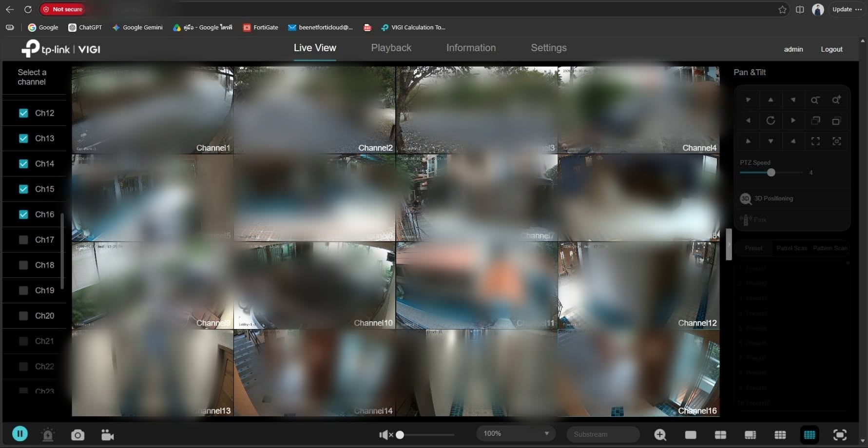Click the digital zoom magnifier icon
868x448 pixels.
click(660, 434)
